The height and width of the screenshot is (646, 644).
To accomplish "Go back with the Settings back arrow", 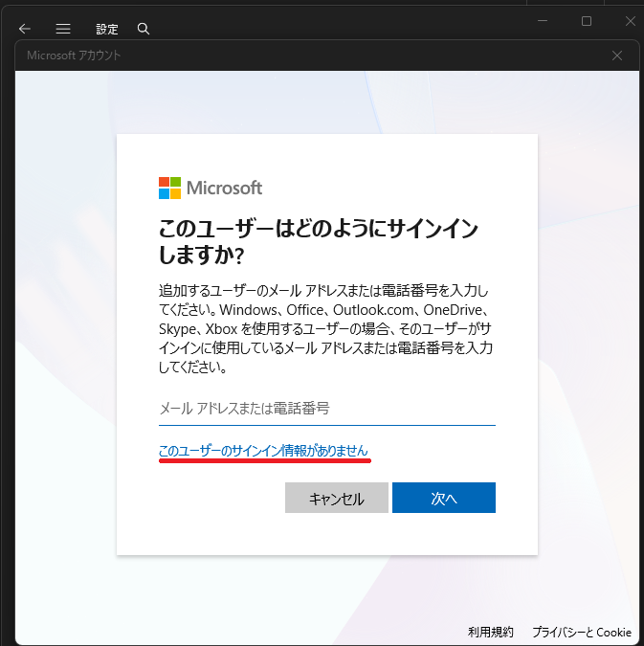I will click(25, 29).
